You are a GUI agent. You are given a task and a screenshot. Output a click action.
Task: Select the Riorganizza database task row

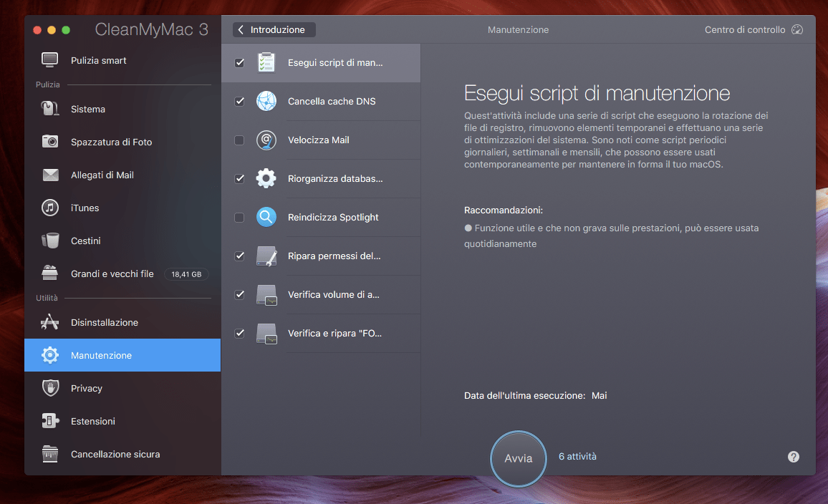[x=334, y=178]
